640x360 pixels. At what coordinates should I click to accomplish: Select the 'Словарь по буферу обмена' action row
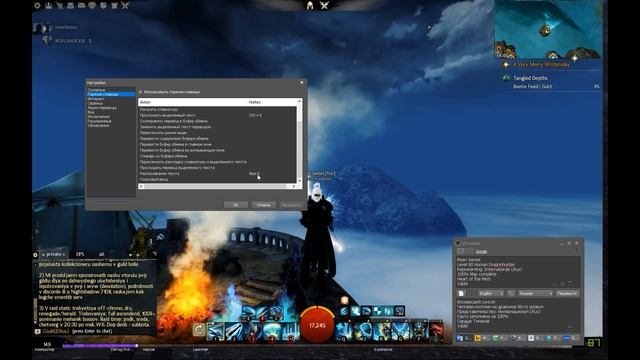(218, 156)
